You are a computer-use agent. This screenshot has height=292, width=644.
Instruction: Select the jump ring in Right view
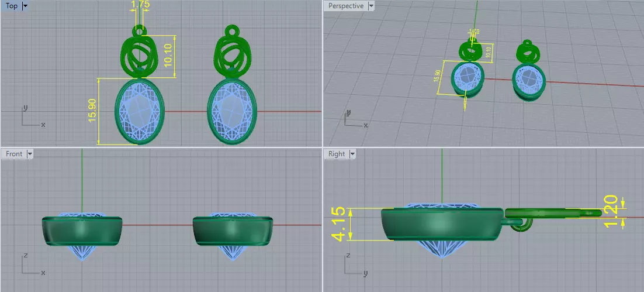pyautogui.click(x=522, y=225)
